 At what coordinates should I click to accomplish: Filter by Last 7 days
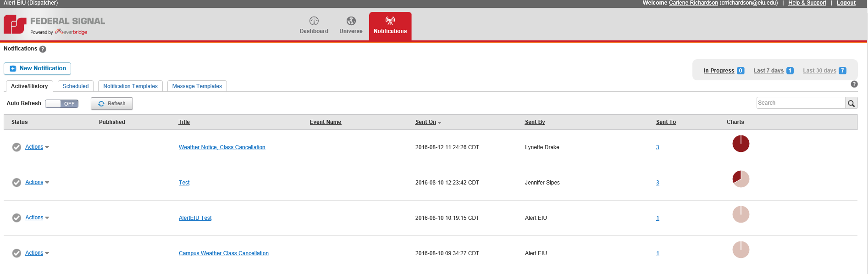click(768, 71)
